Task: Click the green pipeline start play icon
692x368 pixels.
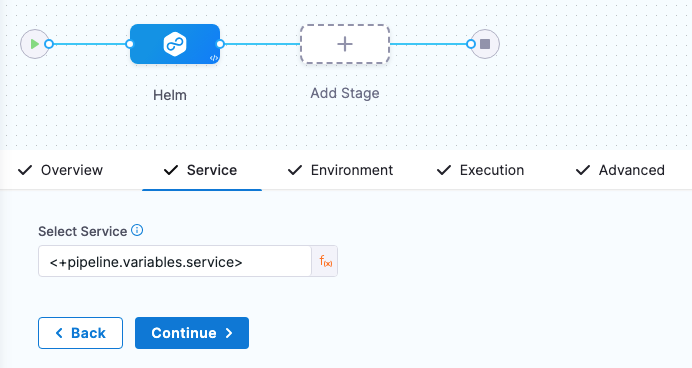Action: click(x=34, y=44)
